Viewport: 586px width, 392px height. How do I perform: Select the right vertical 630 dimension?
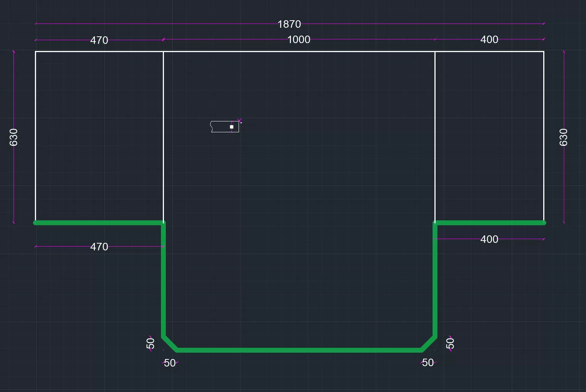click(x=563, y=137)
